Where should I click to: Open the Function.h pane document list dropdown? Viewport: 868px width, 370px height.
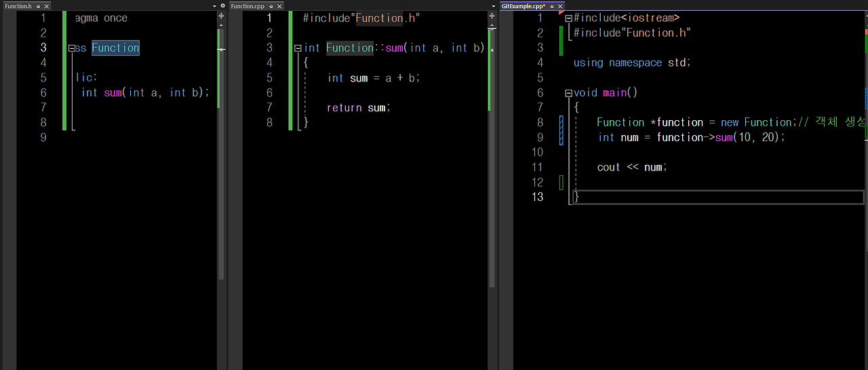(x=214, y=5)
